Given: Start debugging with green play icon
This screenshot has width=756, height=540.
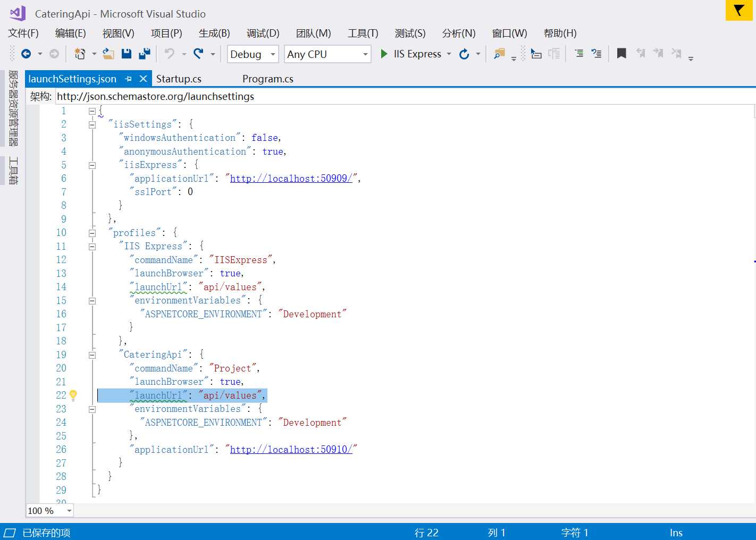Looking at the screenshot, I should tap(384, 54).
